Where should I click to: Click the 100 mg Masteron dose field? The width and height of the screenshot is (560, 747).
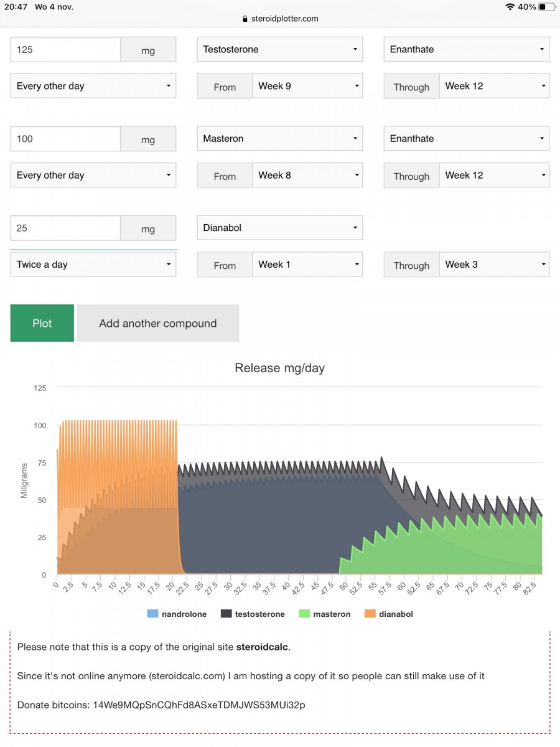click(65, 139)
